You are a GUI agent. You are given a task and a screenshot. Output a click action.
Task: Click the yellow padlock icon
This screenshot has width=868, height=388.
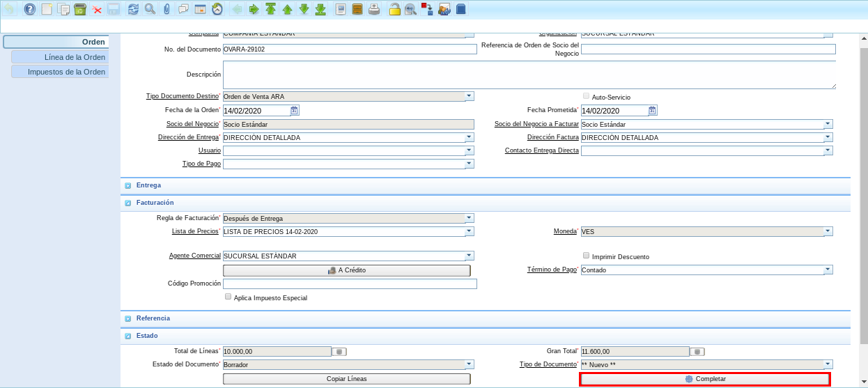(394, 10)
